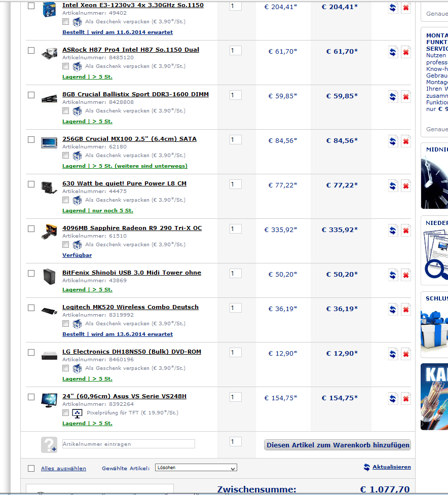The height and width of the screenshot is (495, 448).
Task: Select the Sapphire Radeon R9 290 row checkbox
Action: point(31,229)
